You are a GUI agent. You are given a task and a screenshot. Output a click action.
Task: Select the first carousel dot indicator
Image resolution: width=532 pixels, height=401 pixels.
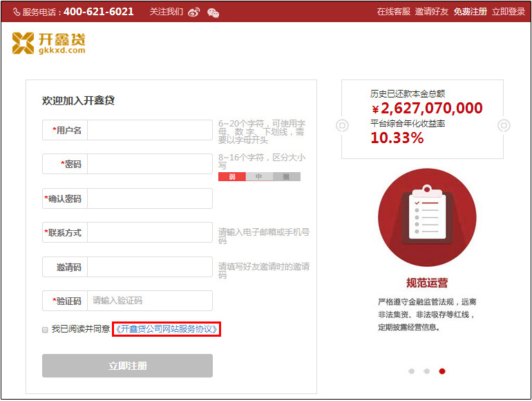(412, 371)
